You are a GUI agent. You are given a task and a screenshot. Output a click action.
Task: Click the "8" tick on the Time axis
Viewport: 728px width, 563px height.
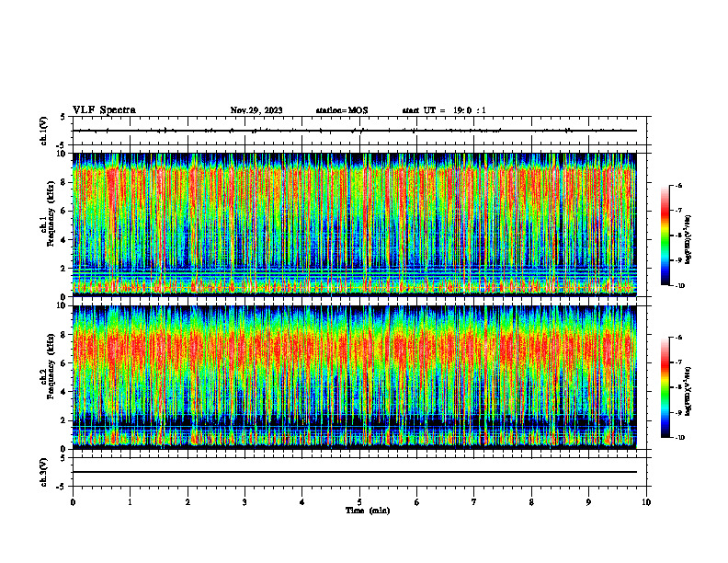(x=531, y=502)
